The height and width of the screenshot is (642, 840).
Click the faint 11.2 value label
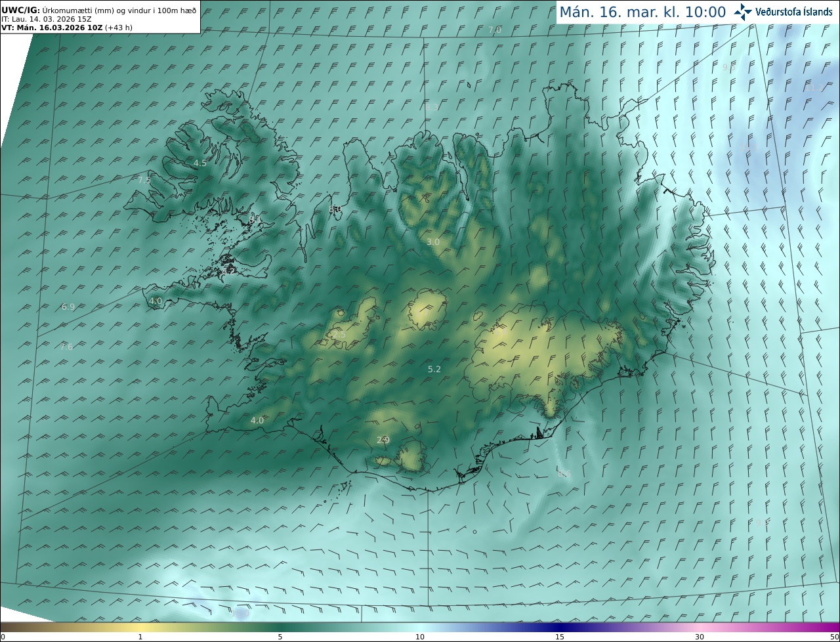[814, 88]
